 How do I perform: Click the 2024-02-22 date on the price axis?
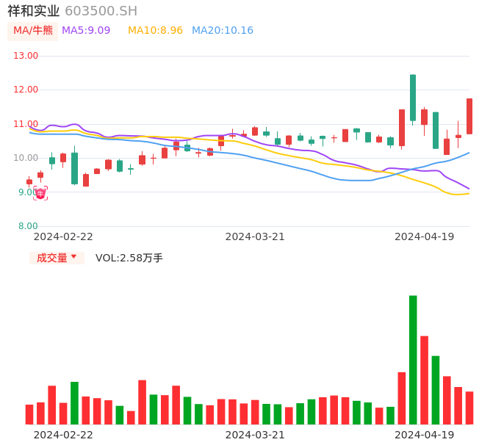[x=63, y=236]
